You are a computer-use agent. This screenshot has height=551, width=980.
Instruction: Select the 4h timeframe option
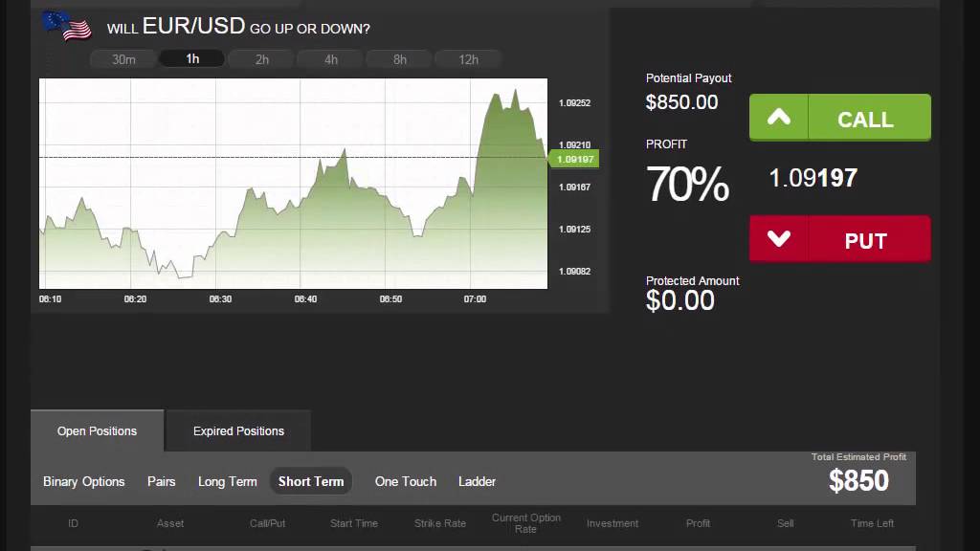[x=330, y=59]
